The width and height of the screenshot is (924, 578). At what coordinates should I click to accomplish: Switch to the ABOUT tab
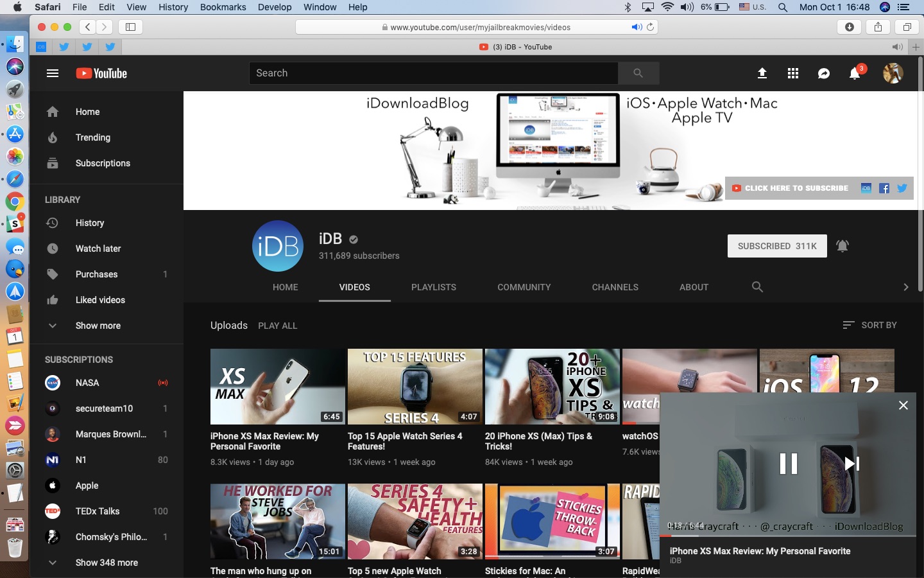694,287
